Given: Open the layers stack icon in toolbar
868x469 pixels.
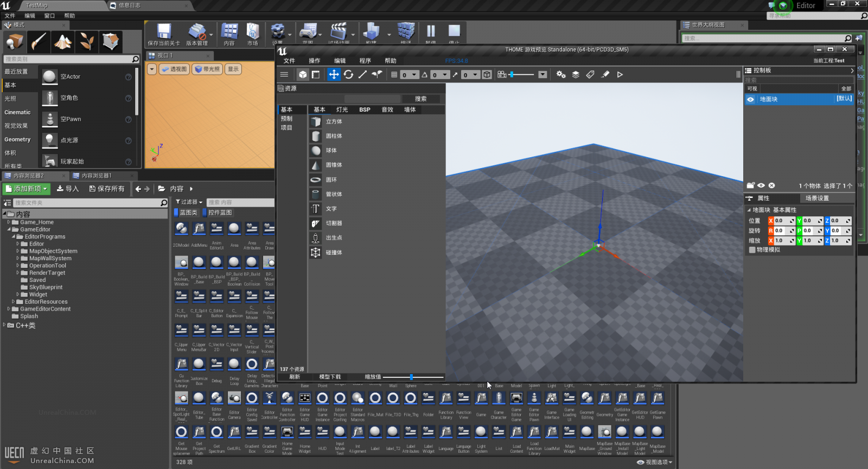Looking at the screenshot, I should pyautogui.click(x=576, y=75).
